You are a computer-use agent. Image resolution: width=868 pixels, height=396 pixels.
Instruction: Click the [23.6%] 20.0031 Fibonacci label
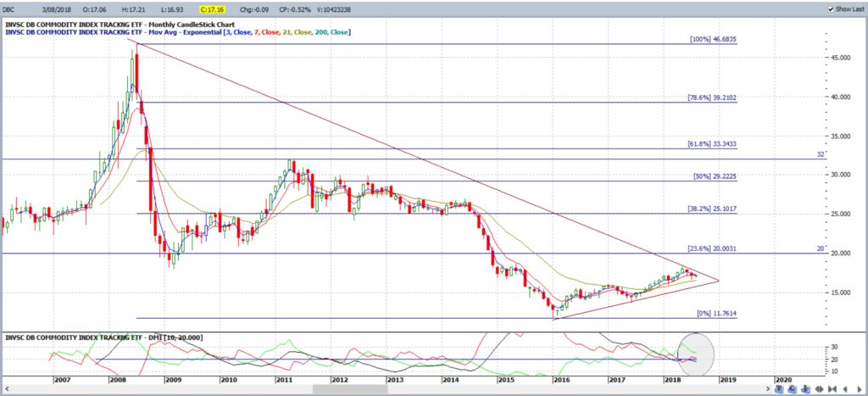712,248
